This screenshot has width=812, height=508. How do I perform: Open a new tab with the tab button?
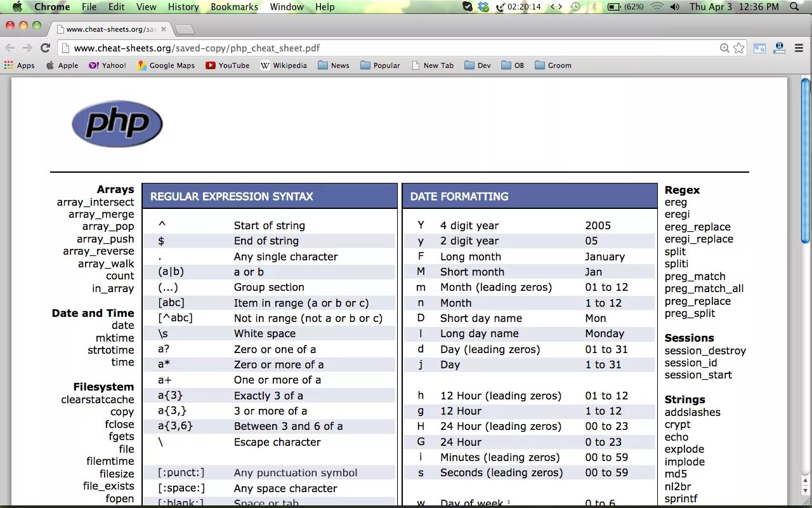point(184,30)
